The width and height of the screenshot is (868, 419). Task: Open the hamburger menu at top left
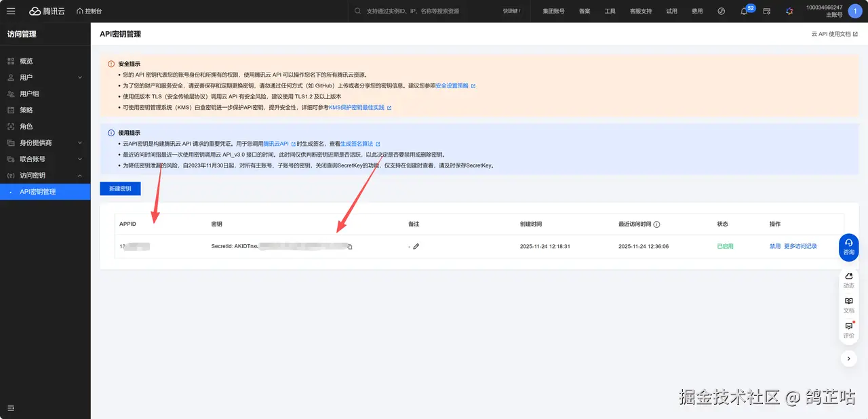tap(11, 11)
